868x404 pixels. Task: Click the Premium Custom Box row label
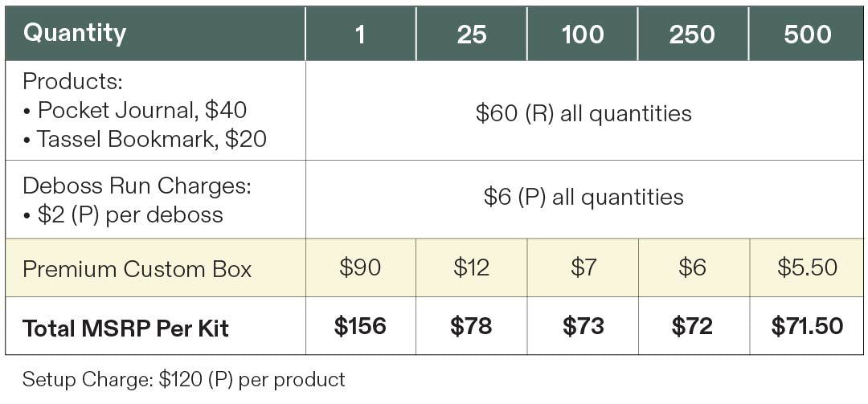pos(137,269)
